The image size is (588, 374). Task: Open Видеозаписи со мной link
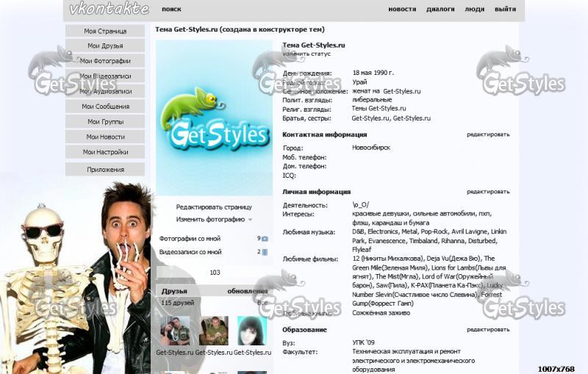[x=190, y=252]
